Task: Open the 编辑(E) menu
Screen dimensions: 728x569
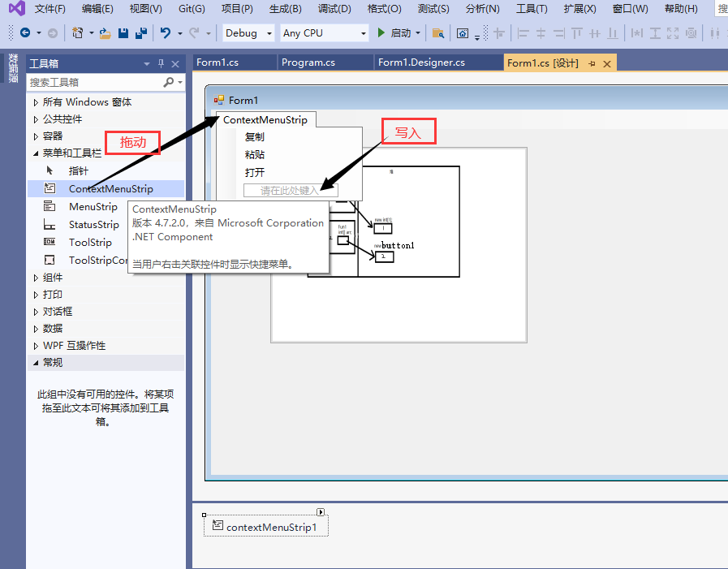Action: click(x=97, y=8)
